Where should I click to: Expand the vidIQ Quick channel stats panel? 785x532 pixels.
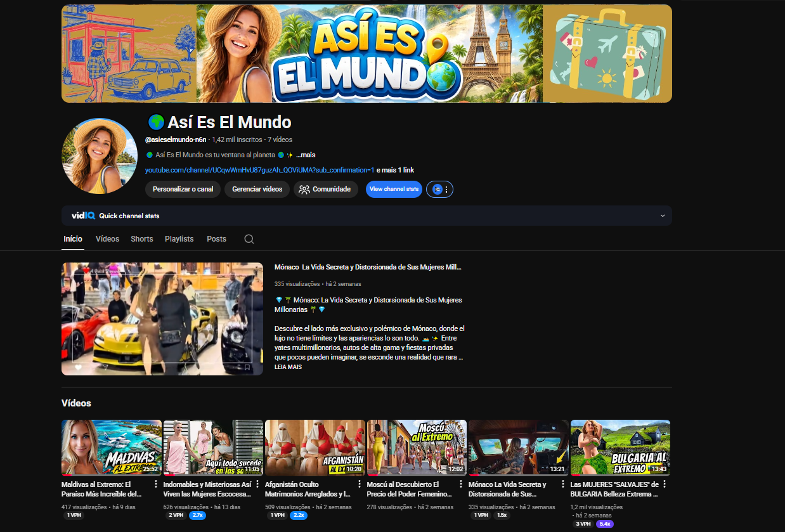663,216
